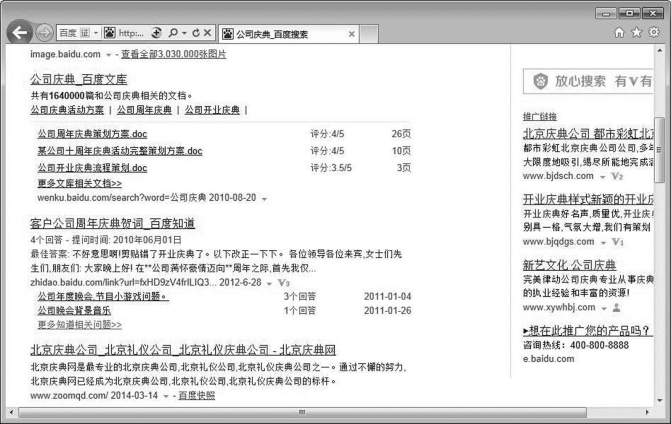The image size is (671, 424).
Task: Expand the arrow after wenku.baidu.com 2010-08-20
Action: (x=264, y=199)
